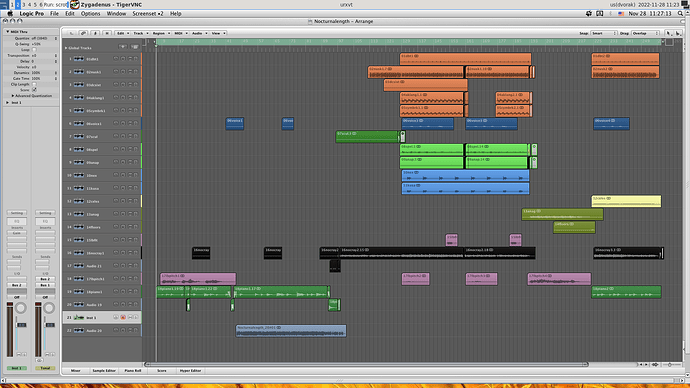
Task: Click the red record-enable button on track 21
Action: [123, 317]
